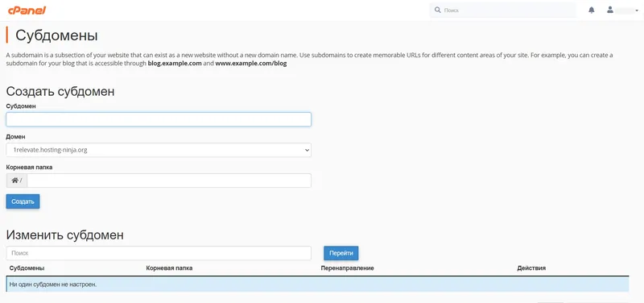Click the Создать button
The height and width of the screenshot is (303, 644).
tap(23, 201)
